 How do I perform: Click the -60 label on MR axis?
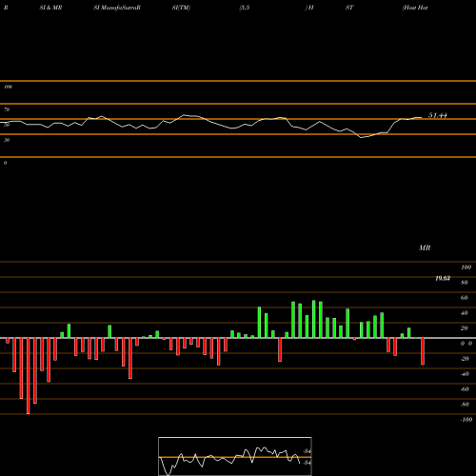[465, 389]
